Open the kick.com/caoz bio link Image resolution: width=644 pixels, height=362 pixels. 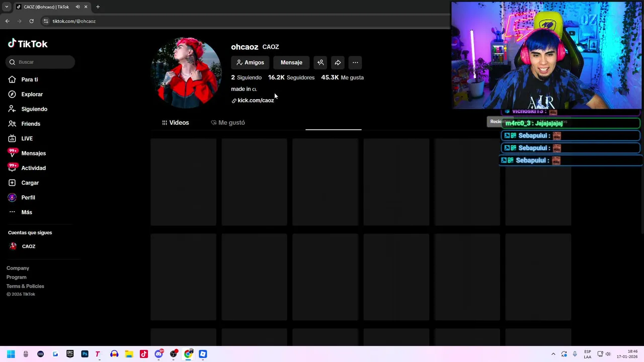click(x=253, y=101)
